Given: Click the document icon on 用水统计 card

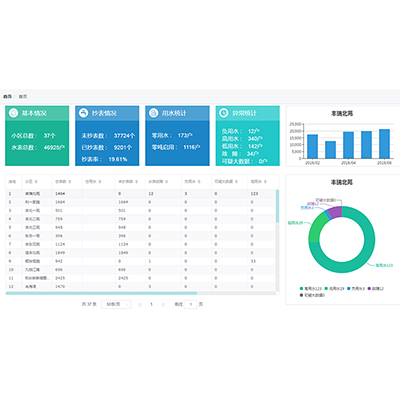Looking at the screenshot, I should (153, 113).
